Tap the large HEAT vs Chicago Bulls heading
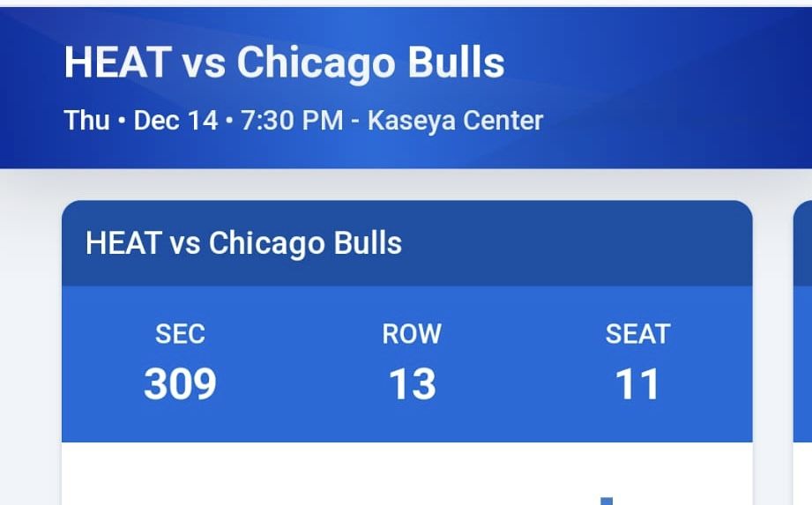This screenshot has height=505, width=812. coord(284,63)
